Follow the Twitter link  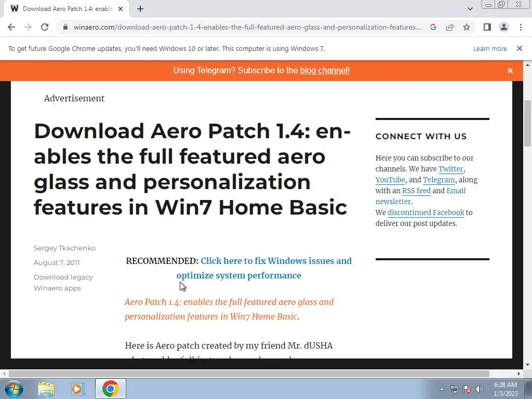[450, 169]
